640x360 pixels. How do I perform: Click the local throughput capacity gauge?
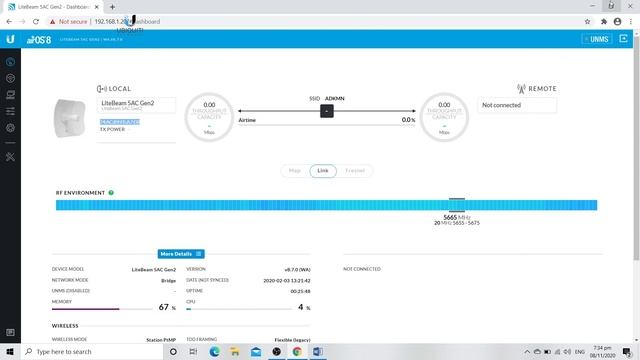[209, 118]
